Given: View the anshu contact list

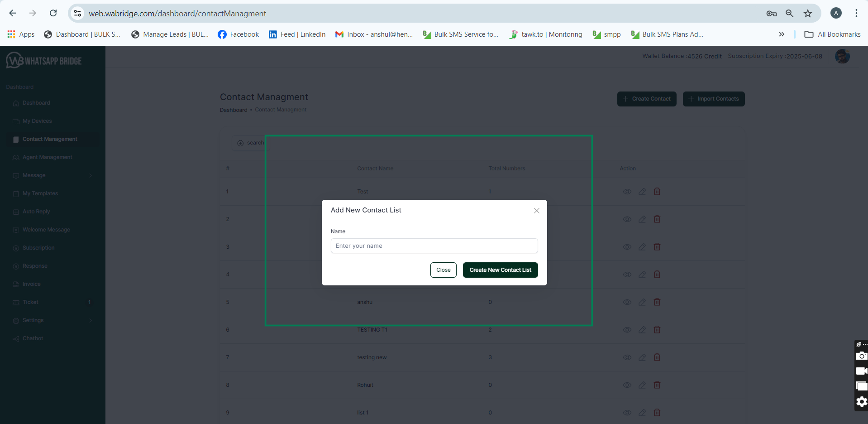Looking at the screenshot, I should coord(627,302).
